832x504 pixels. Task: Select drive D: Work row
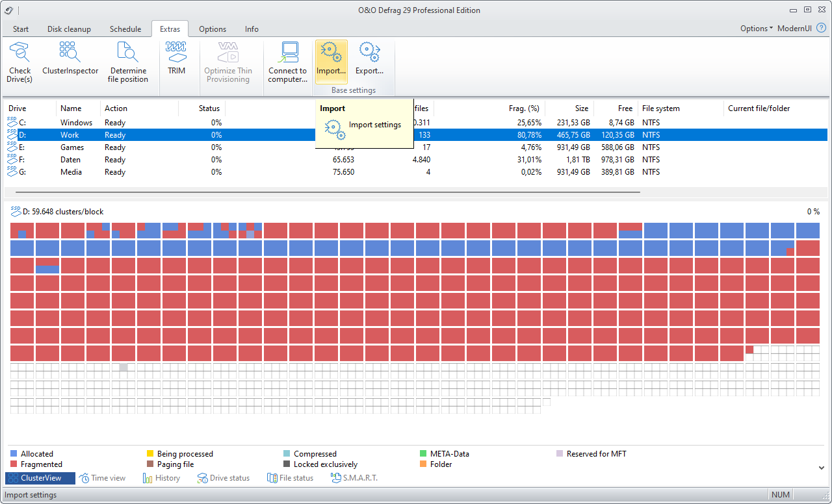click(x=416, y=135)
